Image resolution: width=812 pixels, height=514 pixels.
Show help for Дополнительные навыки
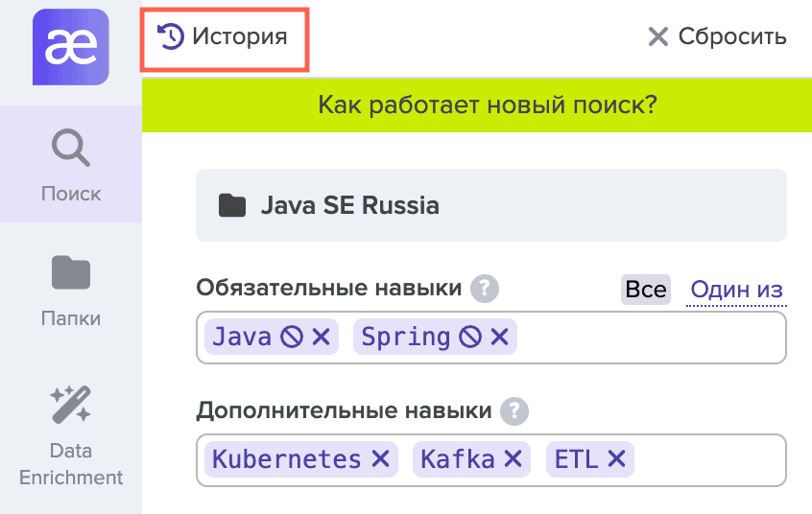click(516, 411)
